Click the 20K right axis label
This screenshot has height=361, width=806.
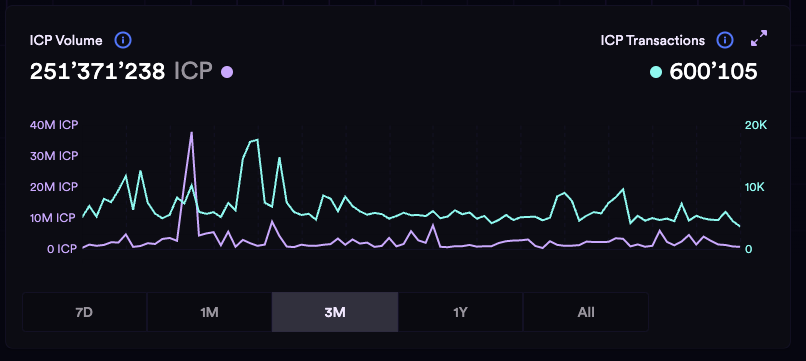coord(756,125)
